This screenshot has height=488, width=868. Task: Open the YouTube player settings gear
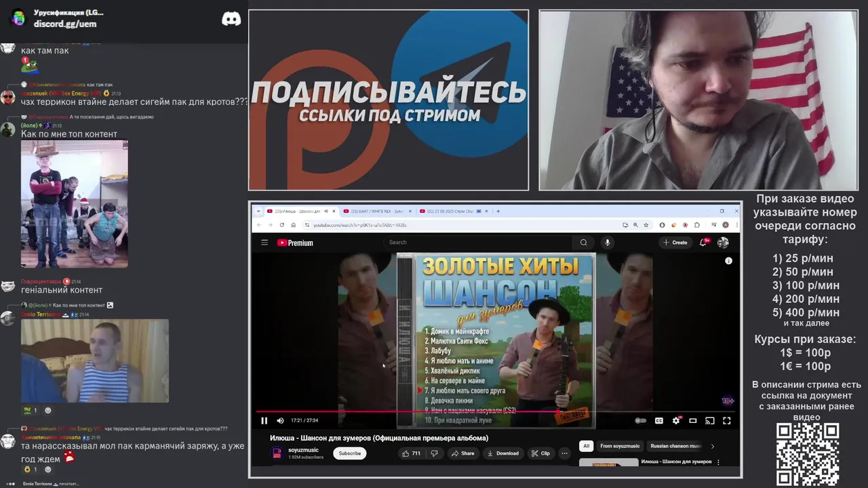pyautogui.click(x=676, y=421)
